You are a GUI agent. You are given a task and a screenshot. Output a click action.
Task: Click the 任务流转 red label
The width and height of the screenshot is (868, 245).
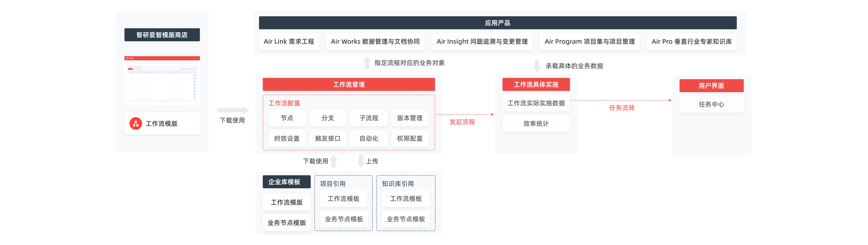(x=622, y=108)
